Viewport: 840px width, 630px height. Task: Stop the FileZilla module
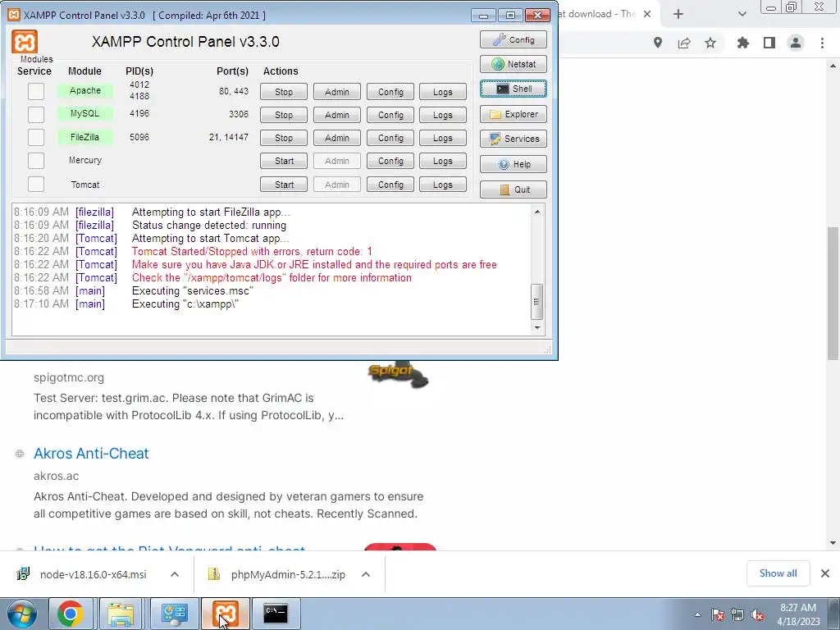284,138
